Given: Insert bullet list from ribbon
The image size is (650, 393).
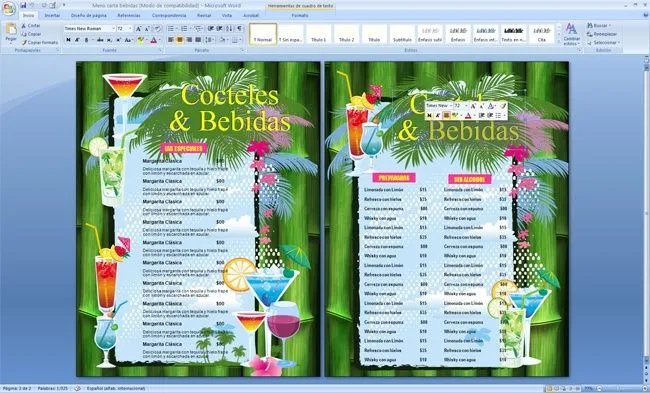Looking at the screenshot, I should click(171, 29).
